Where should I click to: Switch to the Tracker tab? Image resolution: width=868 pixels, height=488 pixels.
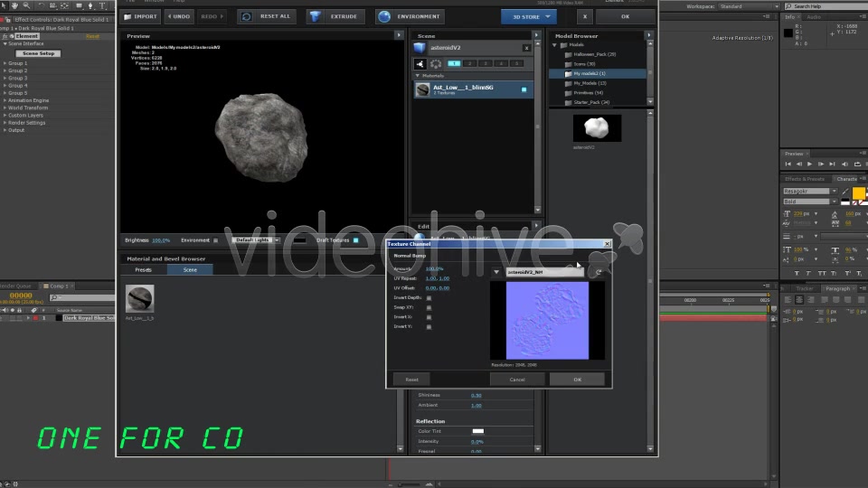pyautogui.click(x=804, y=289)
